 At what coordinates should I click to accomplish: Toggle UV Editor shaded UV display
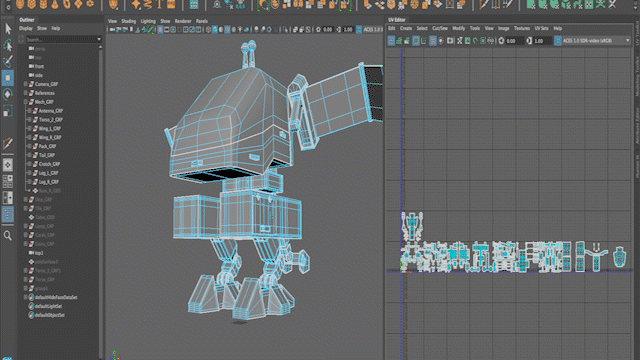click(399, 41)
